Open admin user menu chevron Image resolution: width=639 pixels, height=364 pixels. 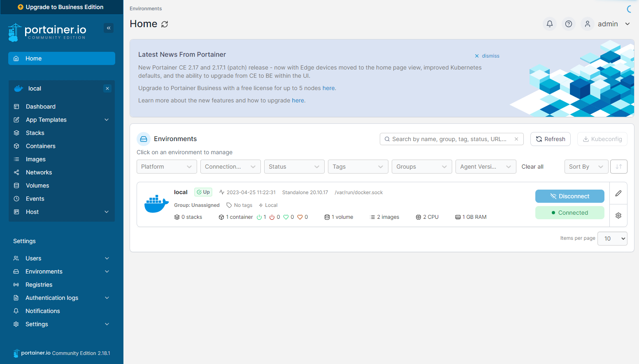pos(627,24)
